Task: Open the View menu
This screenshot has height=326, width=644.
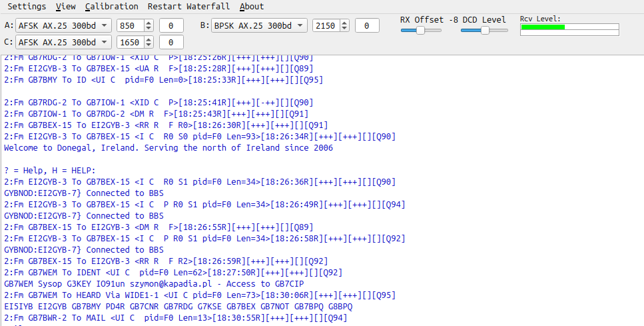Action: (65, 7)
